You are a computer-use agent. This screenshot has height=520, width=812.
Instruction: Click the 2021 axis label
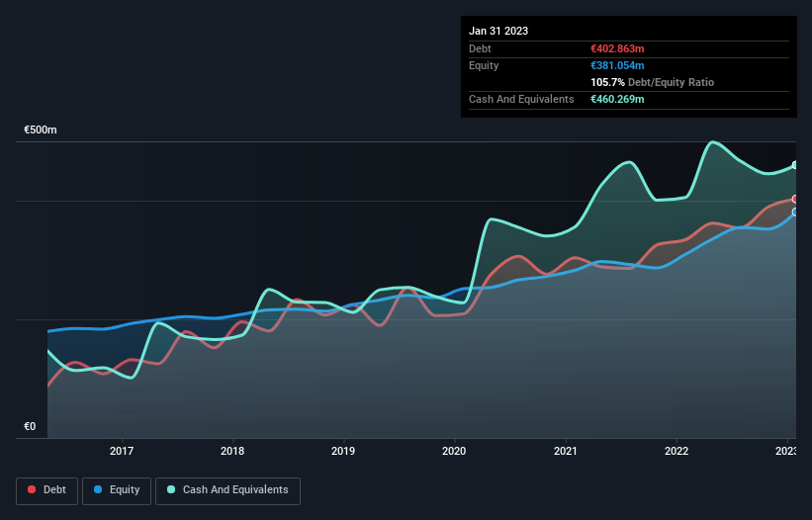566,451
